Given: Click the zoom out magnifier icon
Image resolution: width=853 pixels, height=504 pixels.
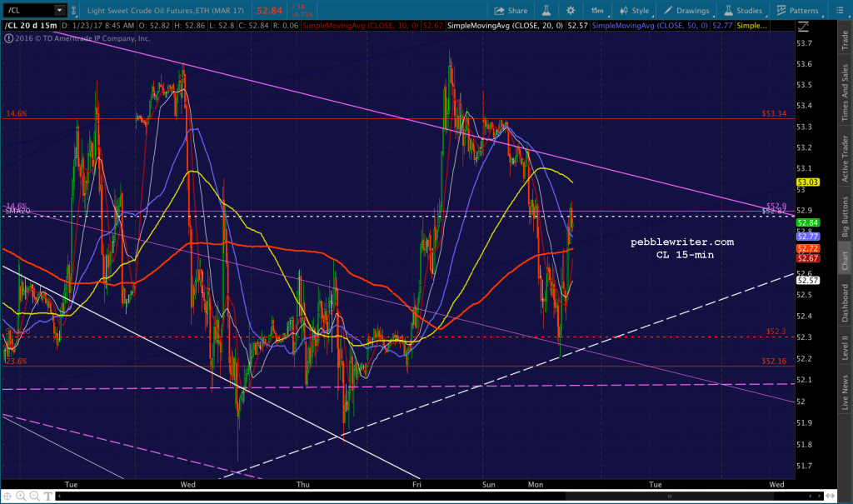Looking at the screenshot, I should click(x=34, y=496).
